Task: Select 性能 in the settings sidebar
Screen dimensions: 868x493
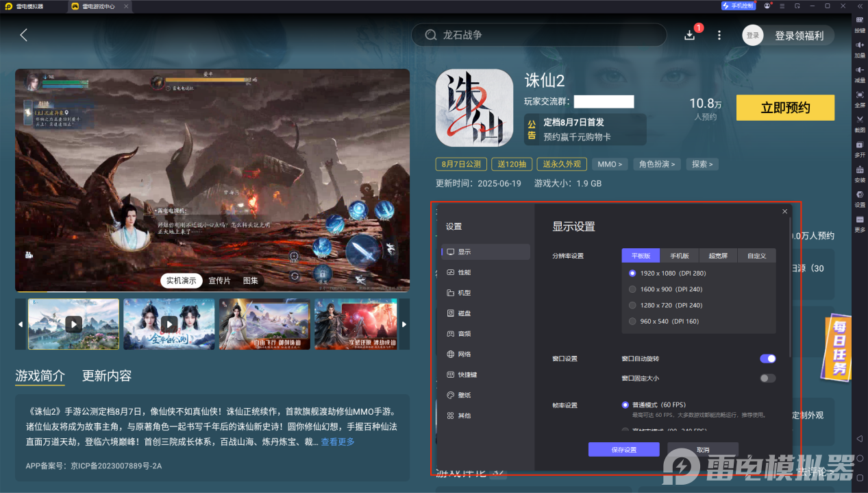Action: [x=486, y=272]
